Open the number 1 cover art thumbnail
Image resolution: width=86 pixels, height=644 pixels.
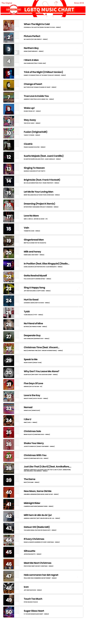coord(9,25)
